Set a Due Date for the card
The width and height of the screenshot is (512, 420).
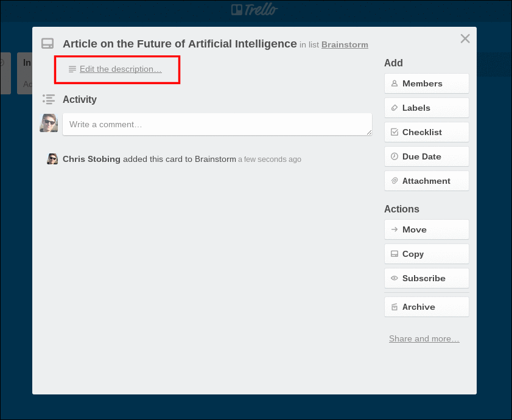click(x=426, y=156)
